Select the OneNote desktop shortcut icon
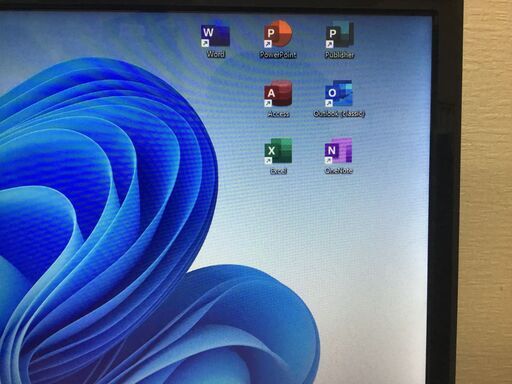 click(338, 151)
